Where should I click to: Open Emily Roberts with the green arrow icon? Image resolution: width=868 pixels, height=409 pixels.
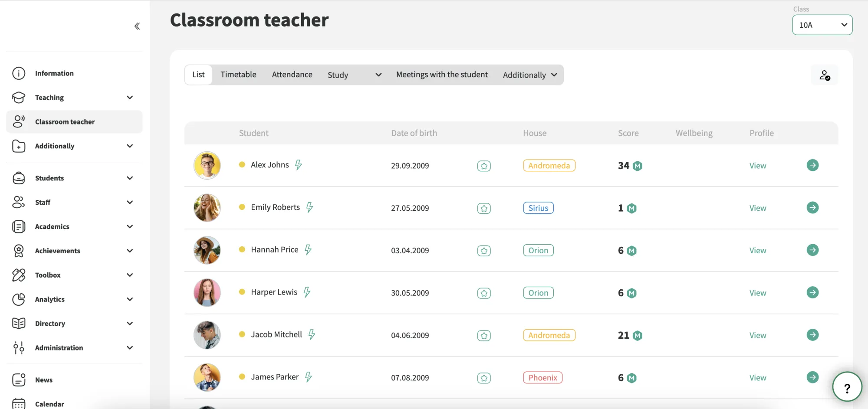(812, 208)
